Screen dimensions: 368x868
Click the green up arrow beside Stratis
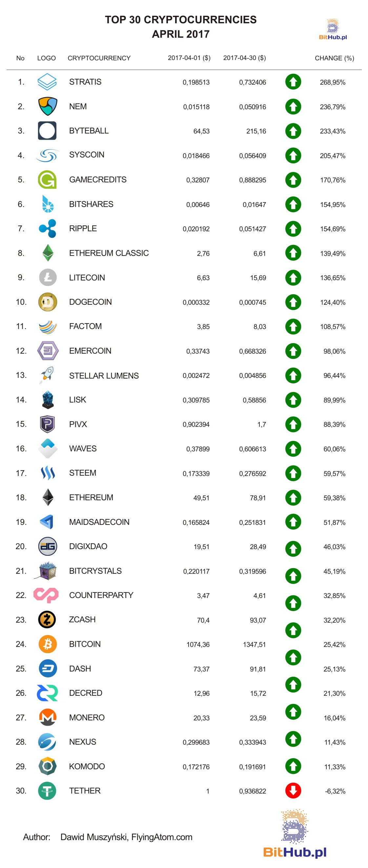click(x=293, y=82)
